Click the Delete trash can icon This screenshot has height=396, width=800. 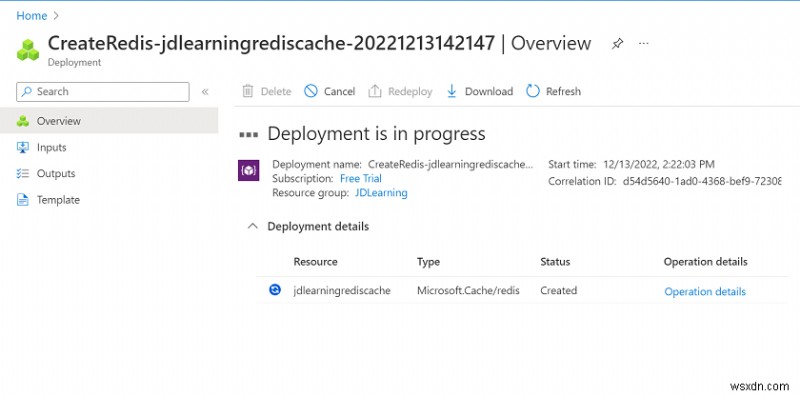point(247,91)
